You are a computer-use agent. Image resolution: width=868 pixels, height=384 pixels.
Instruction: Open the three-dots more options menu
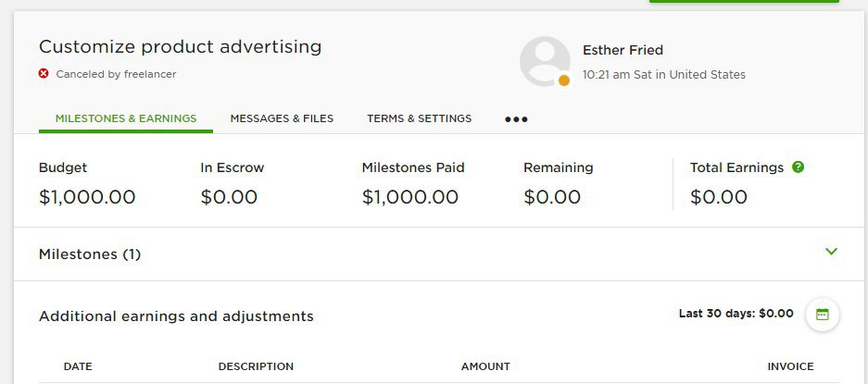click(516, 119)
